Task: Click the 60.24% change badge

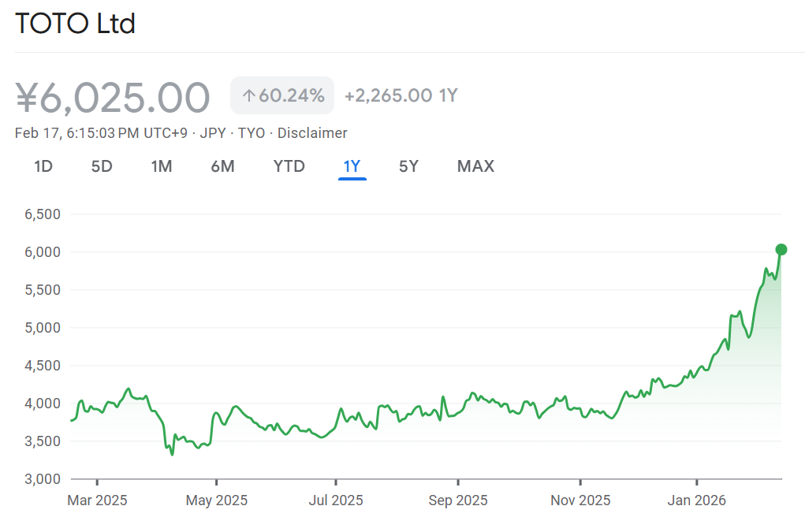Action: coord(282,96)
